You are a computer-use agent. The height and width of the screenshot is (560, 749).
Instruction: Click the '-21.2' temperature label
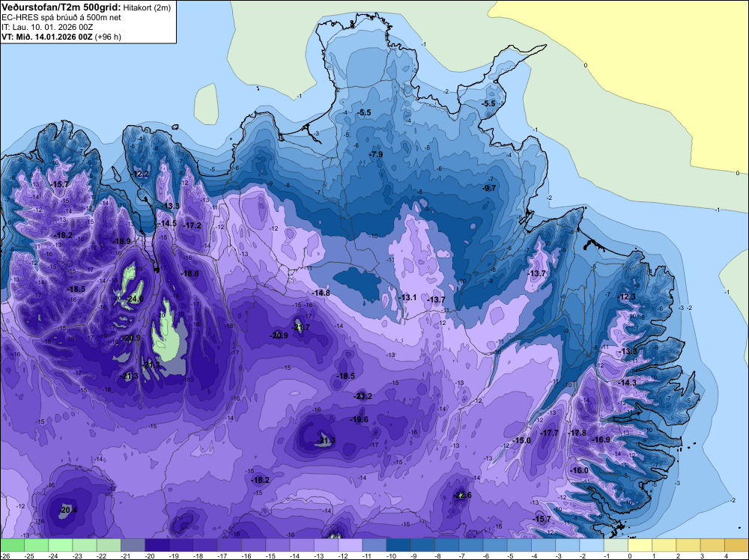point(363,396)
